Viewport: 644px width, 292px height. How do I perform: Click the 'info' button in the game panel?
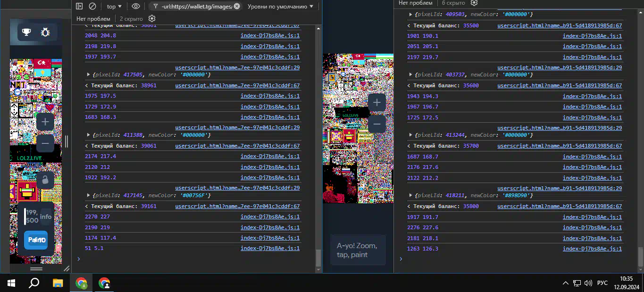point(46,217)
